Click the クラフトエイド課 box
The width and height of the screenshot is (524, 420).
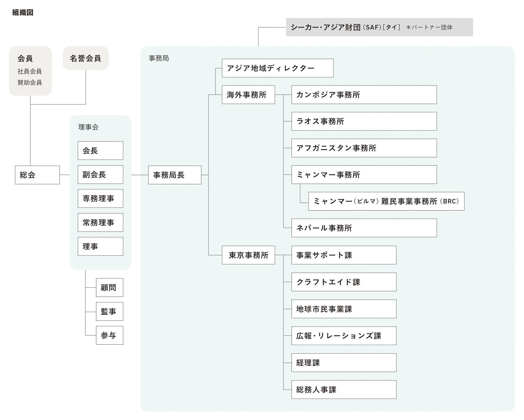344,282
